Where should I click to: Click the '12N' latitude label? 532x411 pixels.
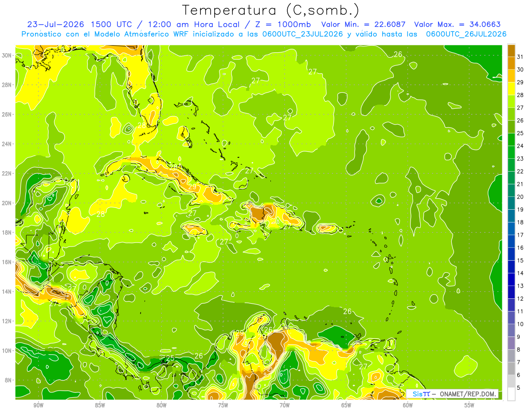pyautogui.click(x=8, y=321)
